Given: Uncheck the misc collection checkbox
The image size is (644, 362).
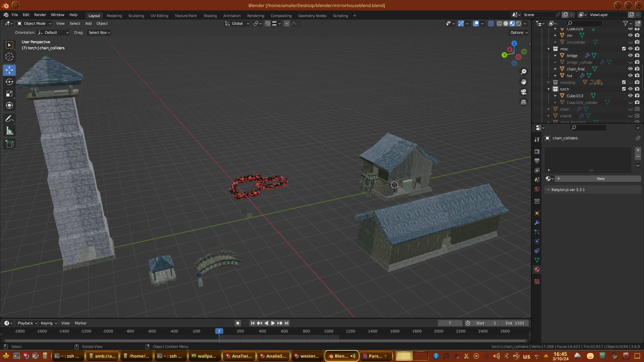Looking at the screenshot, I should tap(624, 49).
